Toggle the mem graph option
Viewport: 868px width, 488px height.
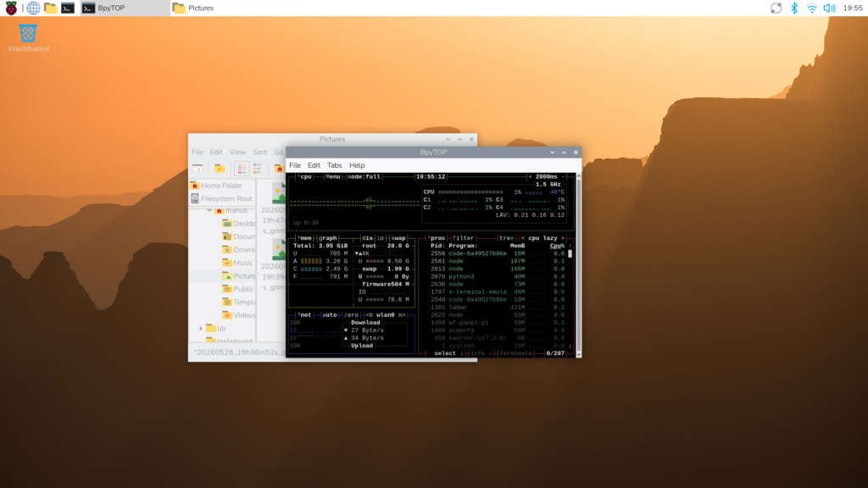[328, 238]
